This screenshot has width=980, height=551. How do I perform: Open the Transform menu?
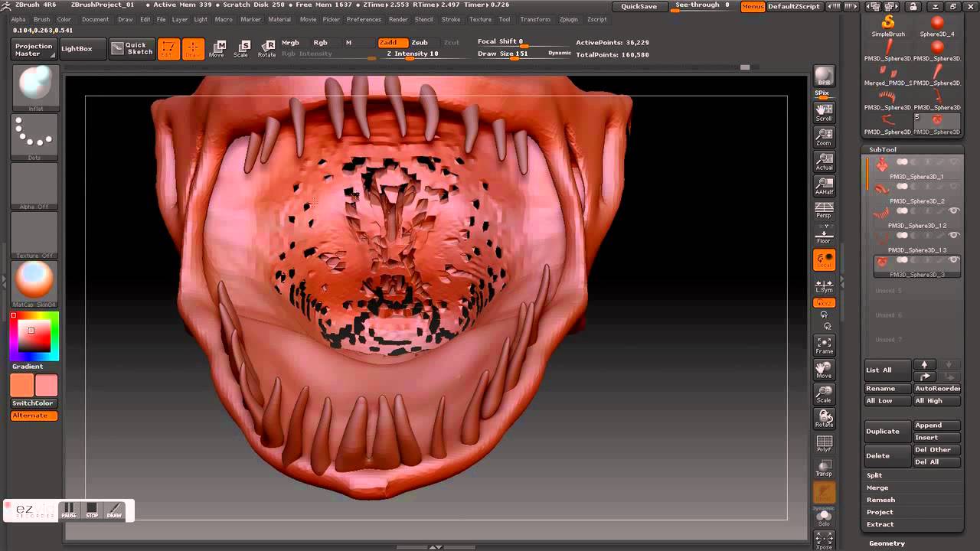tap(535, 19)
